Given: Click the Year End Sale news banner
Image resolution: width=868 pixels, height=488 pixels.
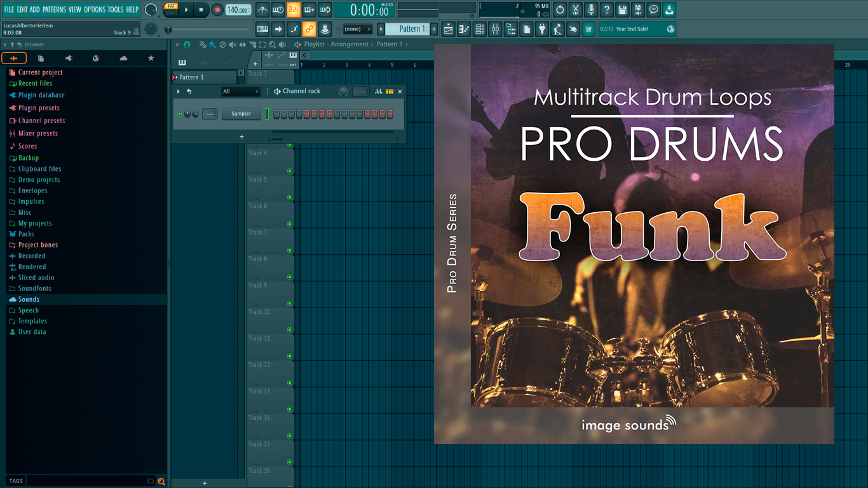Looking at the screenshot, I should [x=637, y=29].
